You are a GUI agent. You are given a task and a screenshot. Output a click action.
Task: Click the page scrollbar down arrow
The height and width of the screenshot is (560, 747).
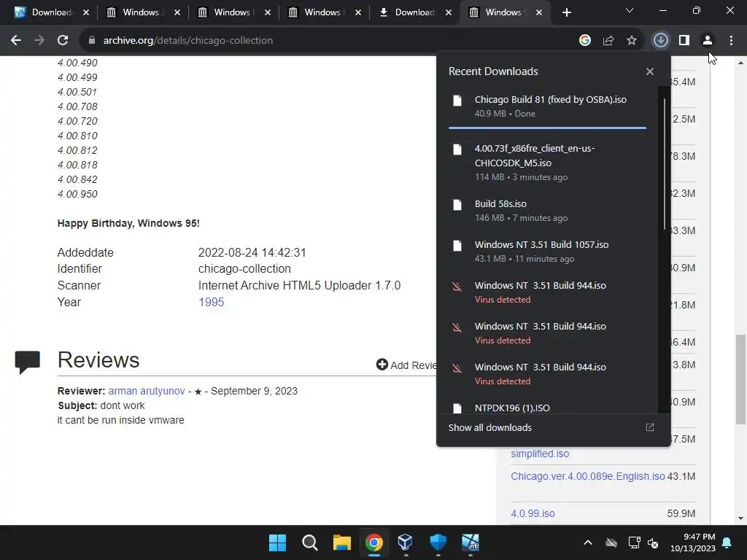(x=740, y=518)
